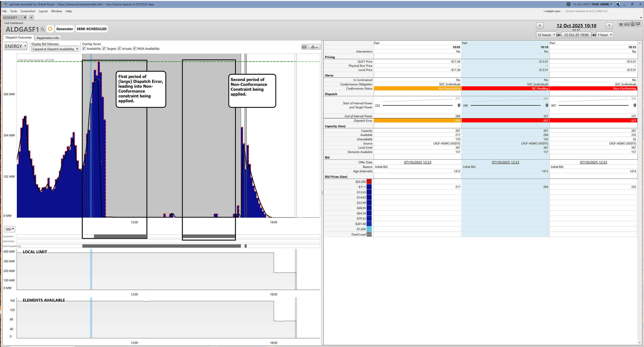This screenshot has height=347, width=644.
Task: Switch to the Registration Info tab
Action: click(48, 38)
